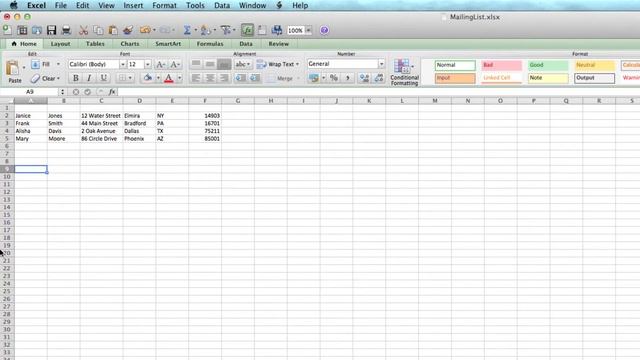Switch to the SmartArt ribbon tab
The height and width of the screenshot is (360, 640).
click(x=168, y=44)
